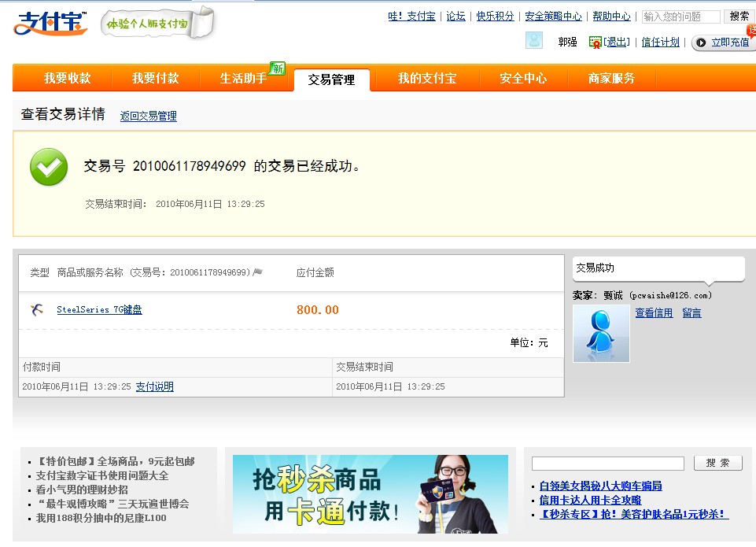Click 支付宝数字证书使用问题大全 item
Screen dimensions: 756x547
pos(102,475)
